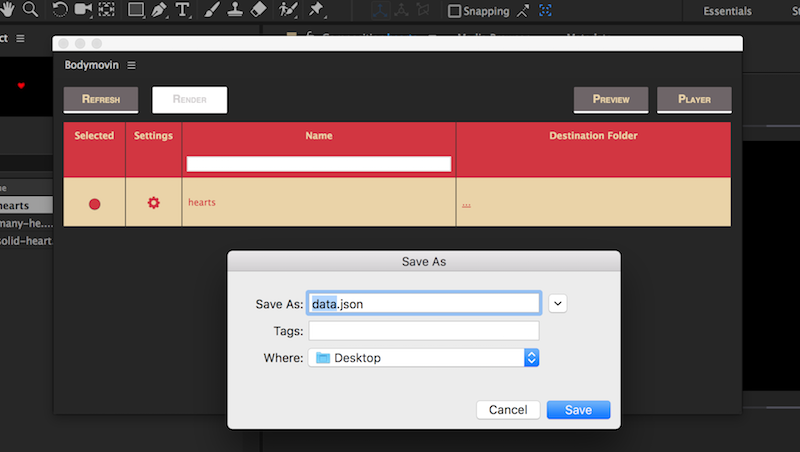Click the Local Axis Mode icon

tap(380, 10)
